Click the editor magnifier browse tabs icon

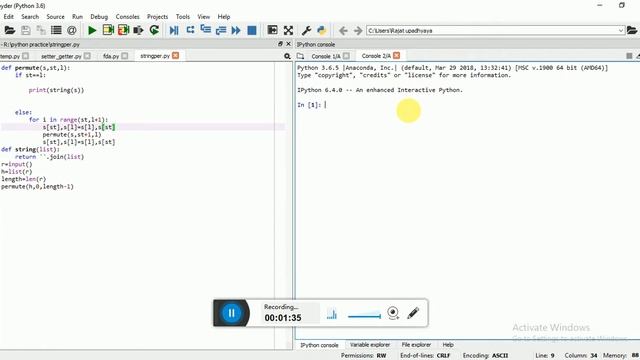(287, 56)
